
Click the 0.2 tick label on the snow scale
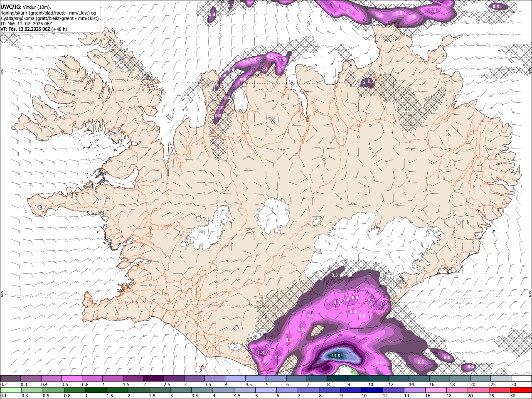(x=3, y=384)
